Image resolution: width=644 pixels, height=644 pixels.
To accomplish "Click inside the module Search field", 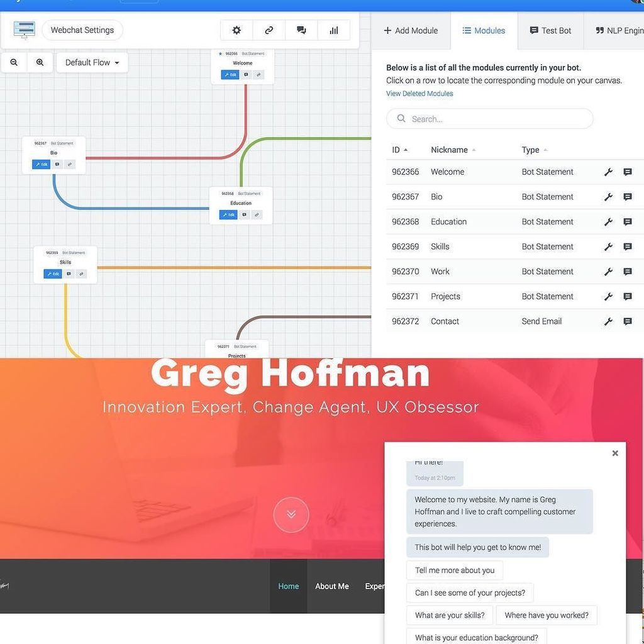I will click(x=489, y=118).
